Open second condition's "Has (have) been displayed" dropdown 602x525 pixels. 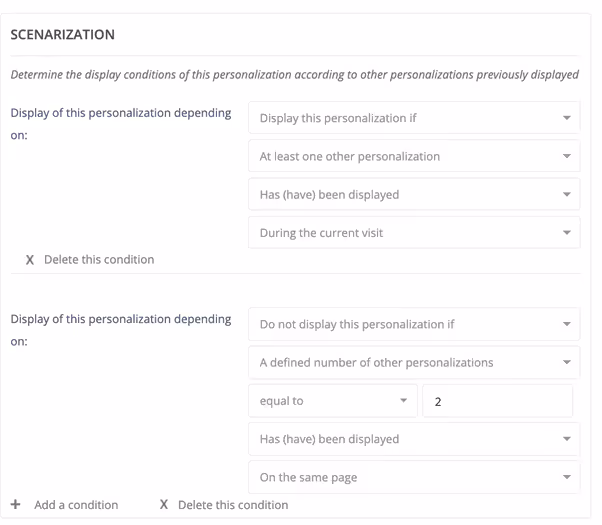413,439
